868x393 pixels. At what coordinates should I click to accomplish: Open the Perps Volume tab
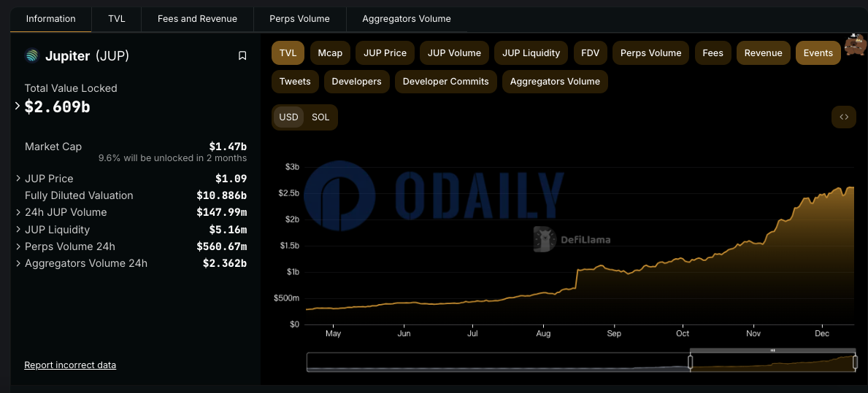299,19
